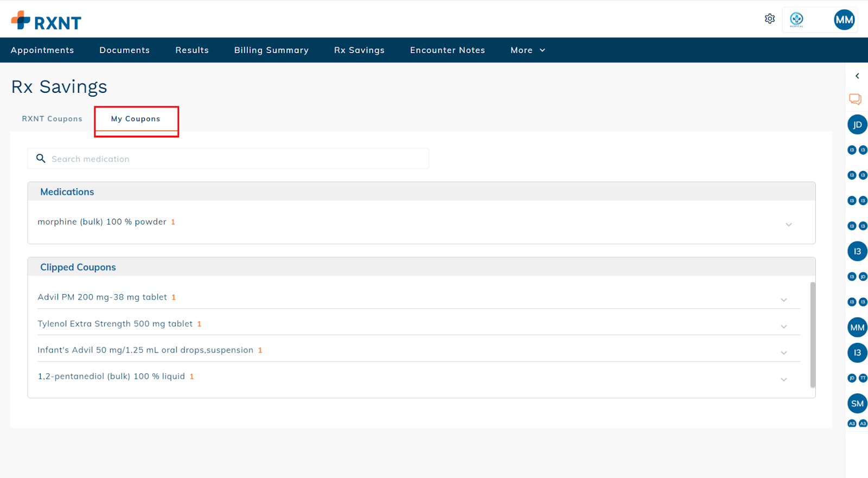
Task: Select the large I3 avatar just below MM
Action: (857, 353)
